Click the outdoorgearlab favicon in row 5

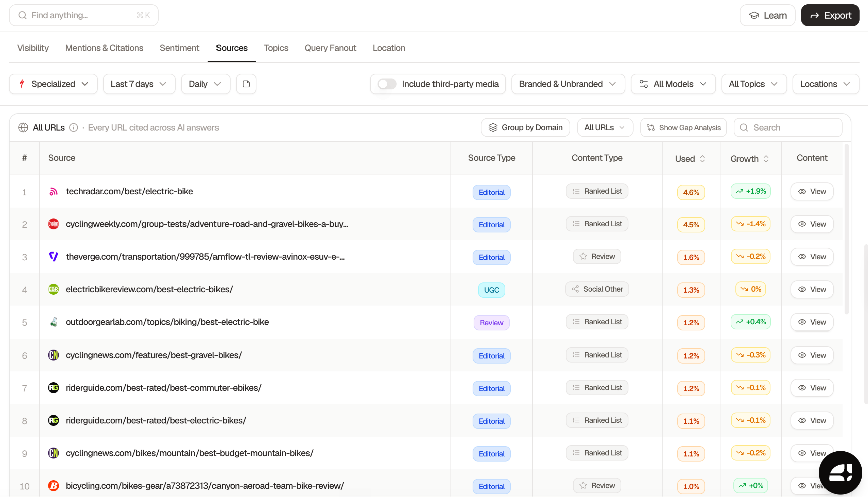pyautogui.click(x=53, y=322)
